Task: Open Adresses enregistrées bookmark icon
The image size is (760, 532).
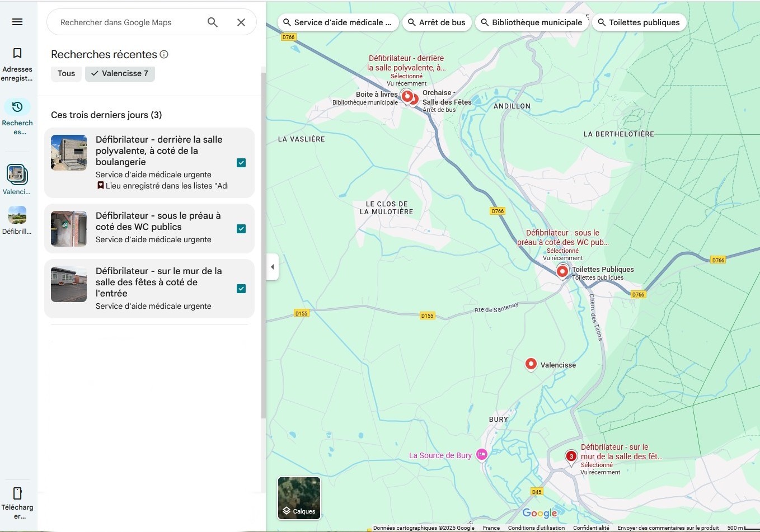Action: point(17,53)
